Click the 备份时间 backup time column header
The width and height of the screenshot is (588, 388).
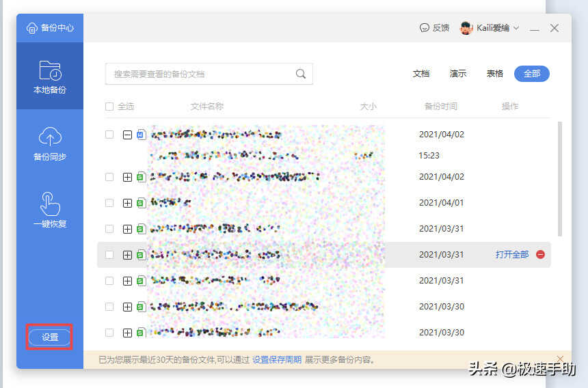pos(440,107)
